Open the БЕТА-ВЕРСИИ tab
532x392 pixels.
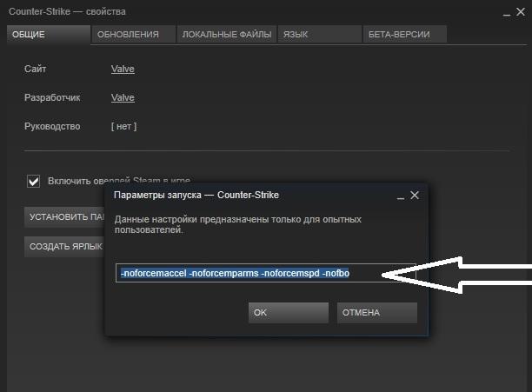click(x=405, y=34)
